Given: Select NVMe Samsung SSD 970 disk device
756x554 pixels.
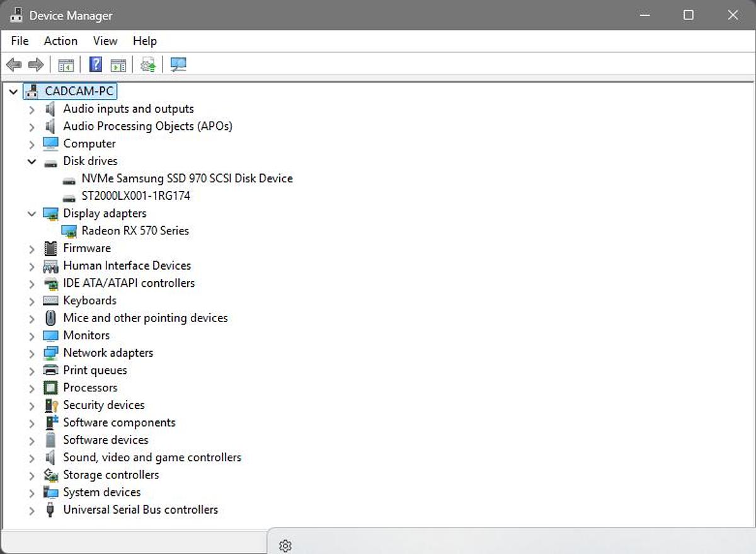Looking at the screenshot, I should (186, 178).
